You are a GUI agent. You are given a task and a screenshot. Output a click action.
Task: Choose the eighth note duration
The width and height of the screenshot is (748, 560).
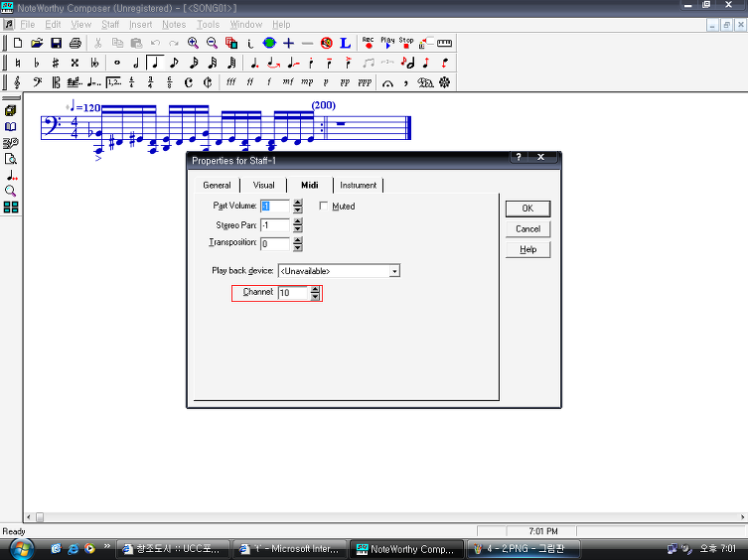[174, 63]
